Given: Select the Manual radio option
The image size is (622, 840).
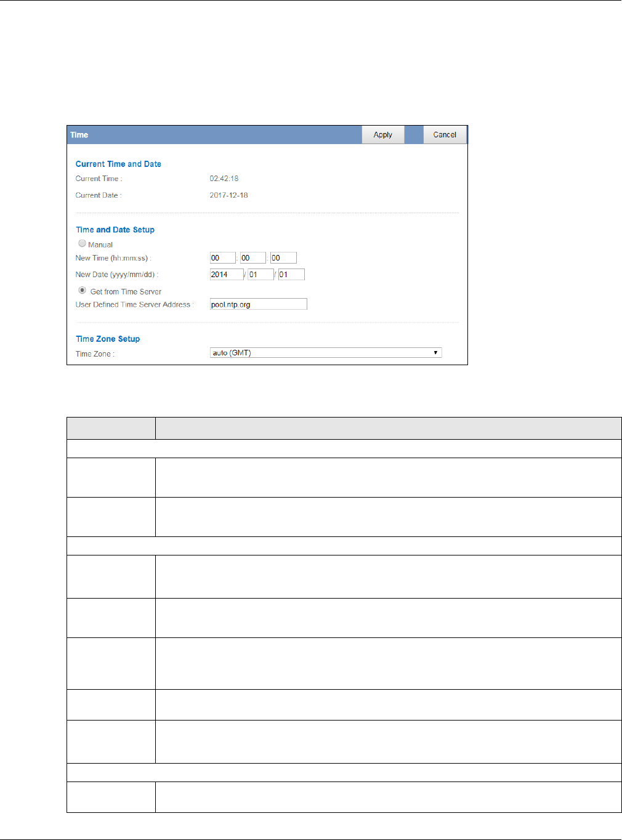Looking at the screenshot, I should (82, 244).
